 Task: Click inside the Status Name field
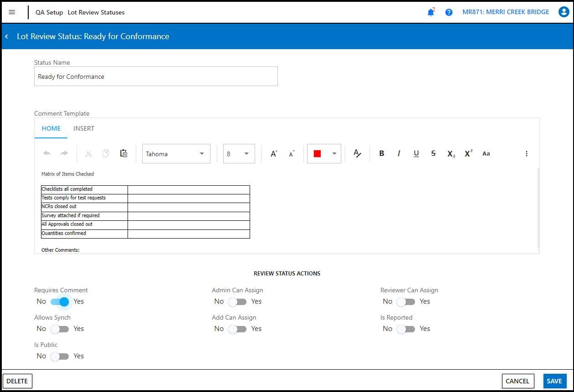[x=156, y=76]
